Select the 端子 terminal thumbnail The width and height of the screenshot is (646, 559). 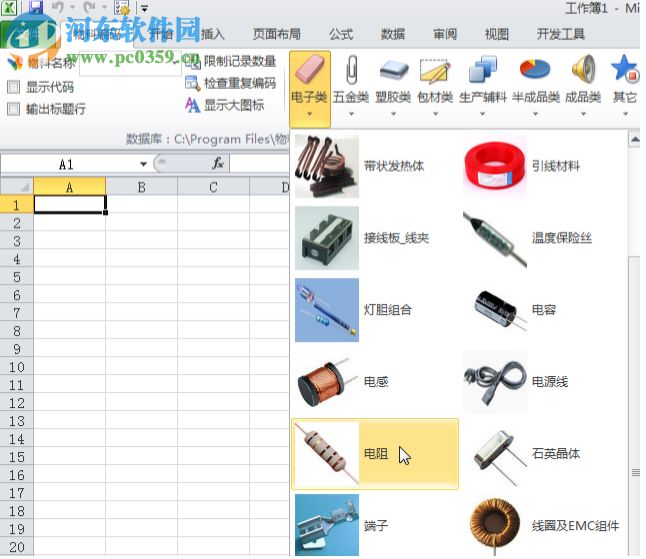(327, 525)
